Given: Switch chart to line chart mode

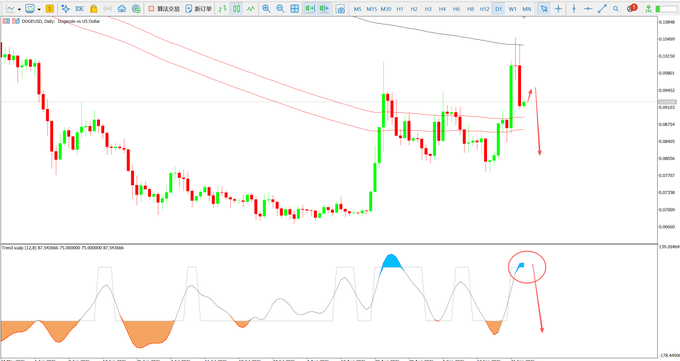Looking at the screenshot, I should pyautogui.click(x=251, y=9).
